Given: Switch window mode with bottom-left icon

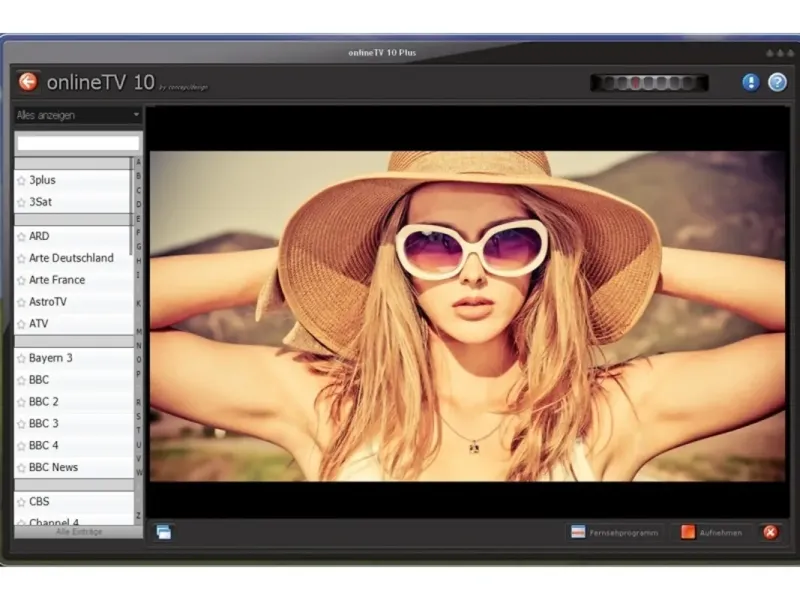Looking at the screenshot, I should (164, 532).
